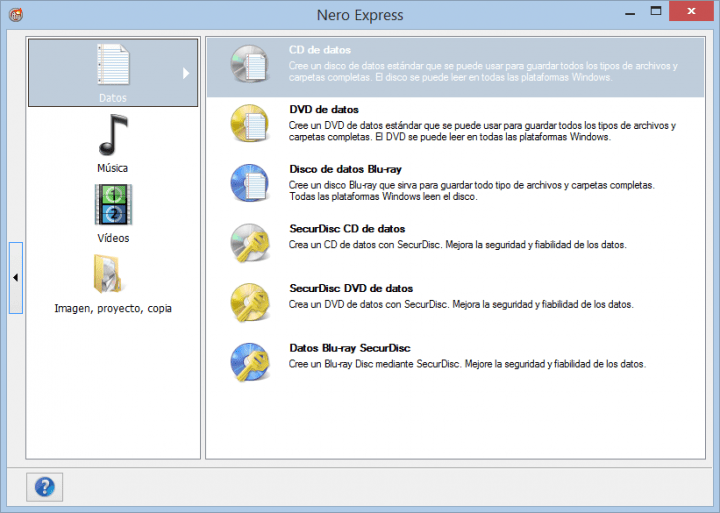This screenshot has height=513, width=720.
Task: Minimize the Nero Express window
Action: (x=630, y=13)
